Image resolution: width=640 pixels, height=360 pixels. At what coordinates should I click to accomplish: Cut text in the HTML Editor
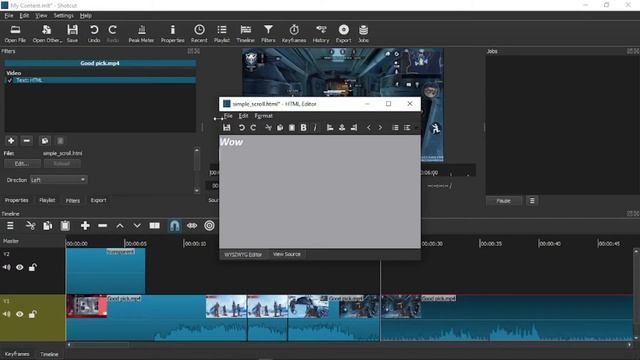tap(268, 128)
